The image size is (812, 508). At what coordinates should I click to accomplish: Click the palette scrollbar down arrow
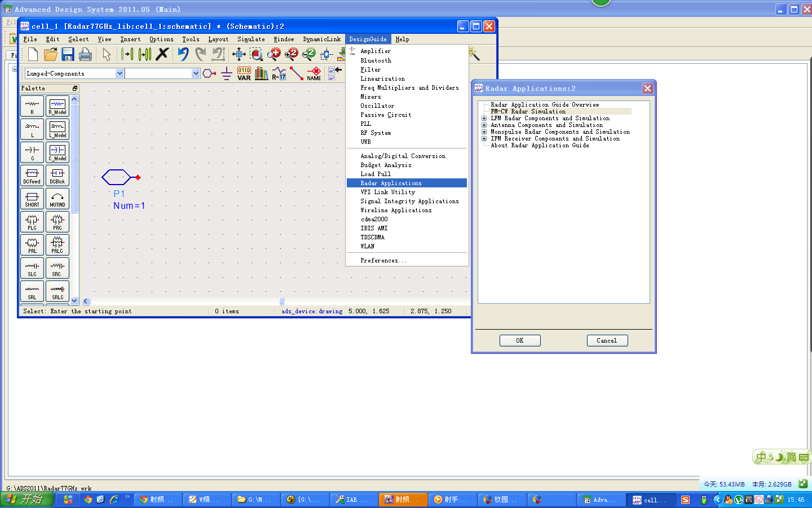pos(74,301)
